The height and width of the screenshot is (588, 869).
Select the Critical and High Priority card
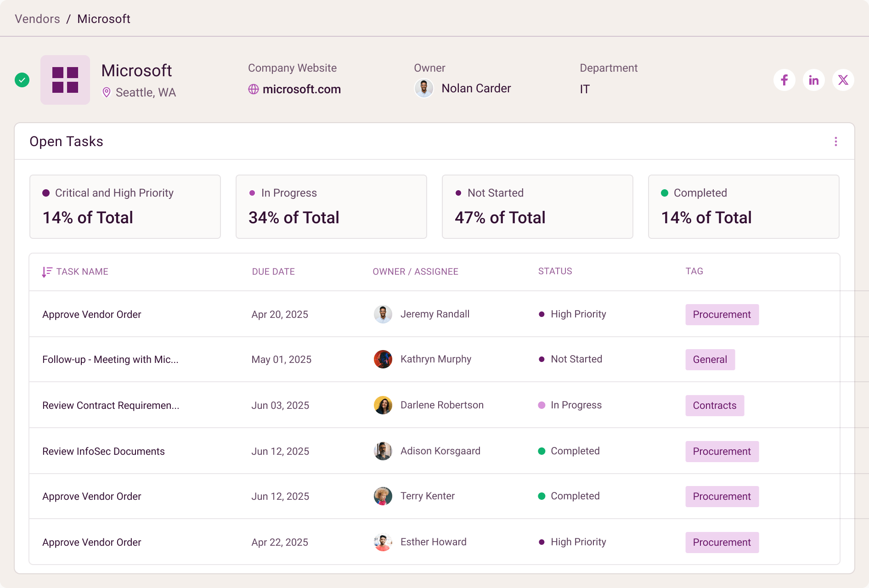tap(125, 207)
